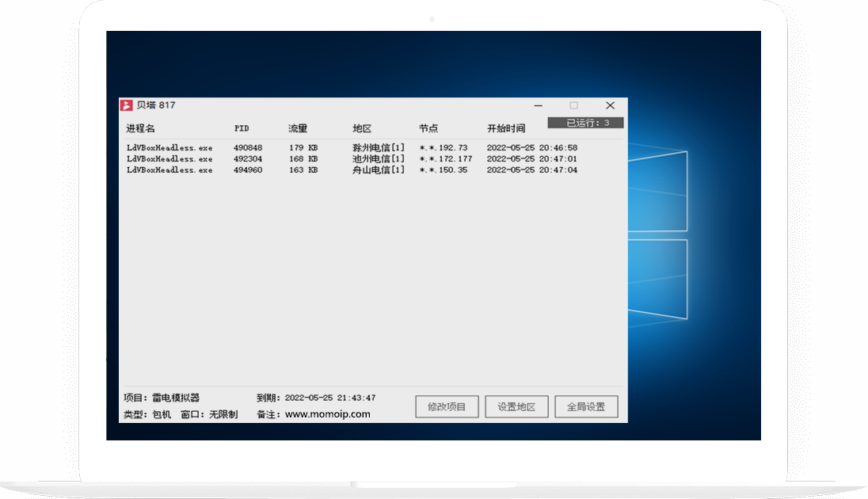Image resolution: width=868 pixels, height=499 pixels.
Task: Click the www.momoip.com remark text
Action: click(x=328, y=414)
